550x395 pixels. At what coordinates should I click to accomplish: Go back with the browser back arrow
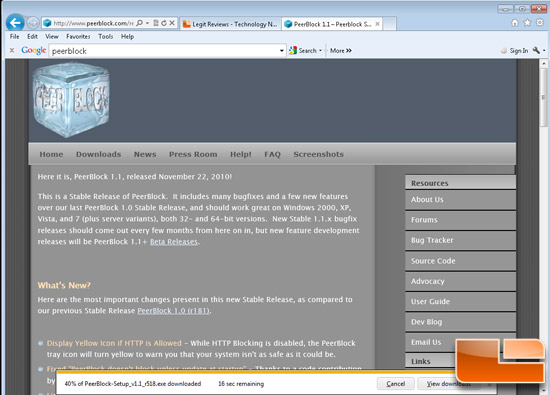pos(15,23)
